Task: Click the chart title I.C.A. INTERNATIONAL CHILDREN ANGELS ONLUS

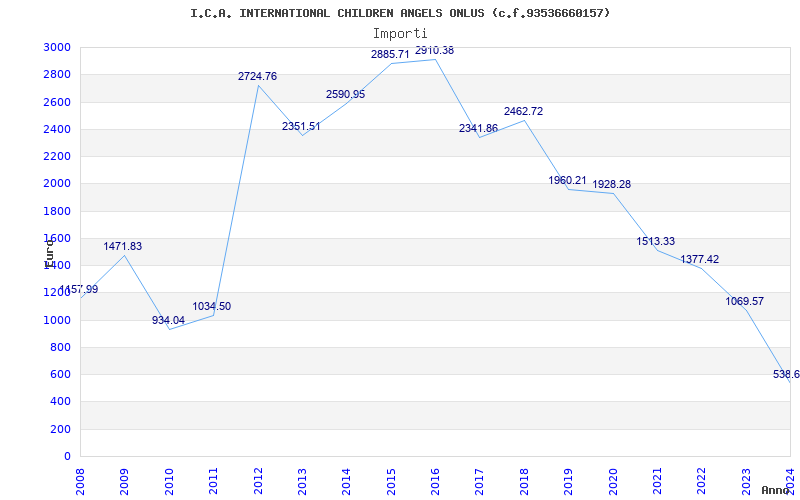Action: click(399, 13)
